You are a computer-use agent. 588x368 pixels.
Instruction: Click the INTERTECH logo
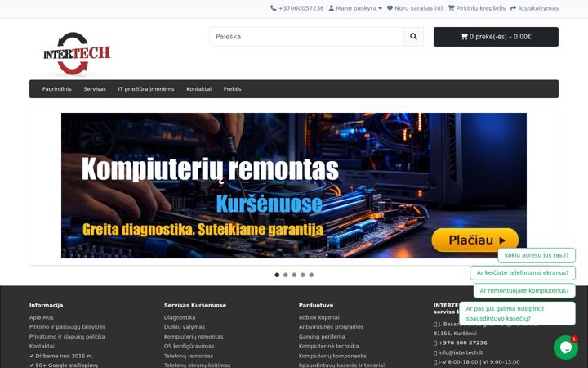(77, 53)
